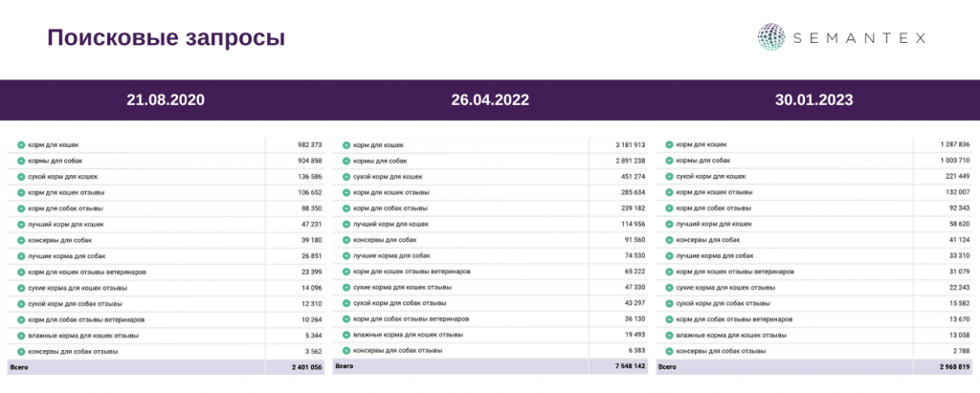Click plus icon for 'влажные корма для кошек отзывы' under 21.08.2020
The image size is (980, 393).
(x=21, y=336)
